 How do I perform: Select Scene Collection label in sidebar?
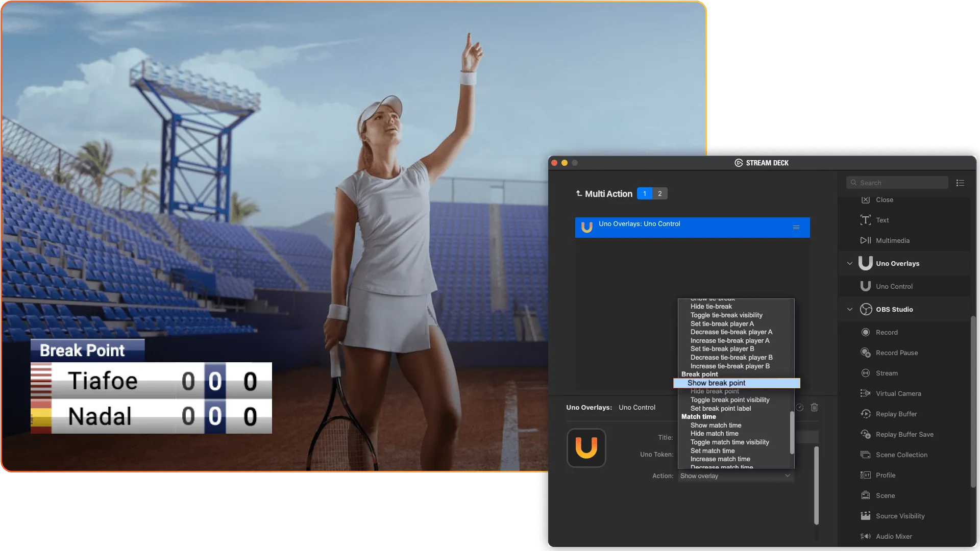901,455
